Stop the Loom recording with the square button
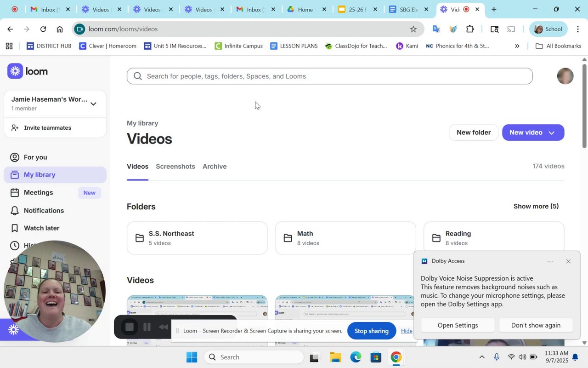Image resolution: width=588 pixels, height=368 pixels. [130, 327]
